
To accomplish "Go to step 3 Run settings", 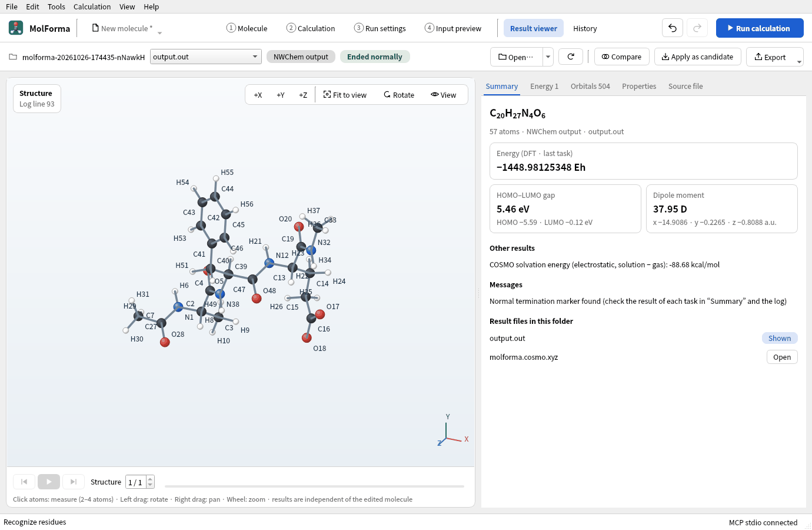I will [380, 28].
